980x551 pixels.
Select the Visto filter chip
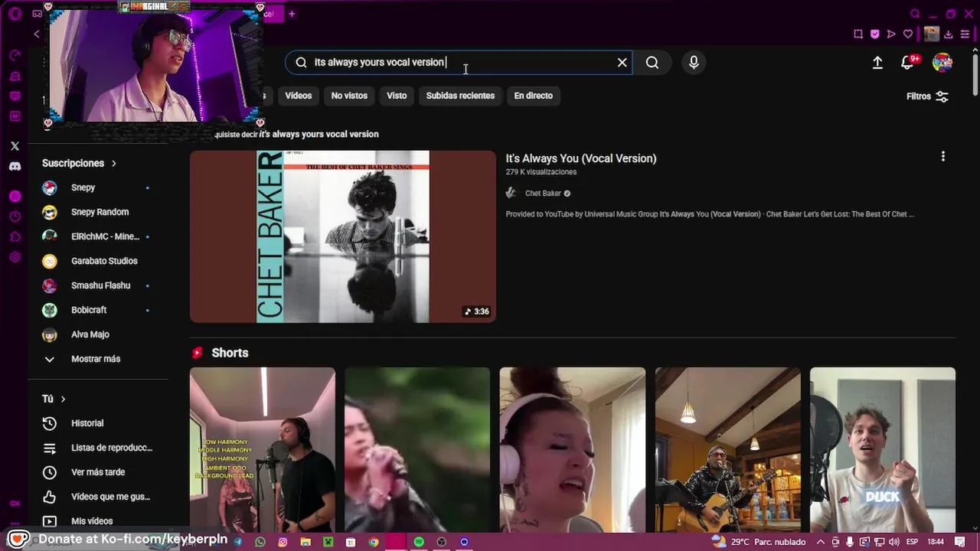tap(397, 96)
